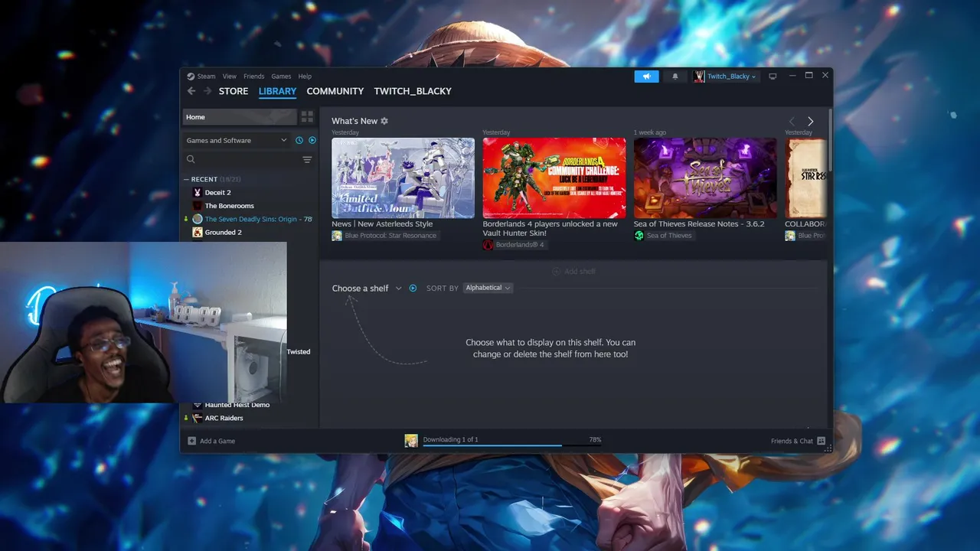Viewport: 980px width, 551px height.
Task: Switch to the LIBRARY tab
Action: 277,91
